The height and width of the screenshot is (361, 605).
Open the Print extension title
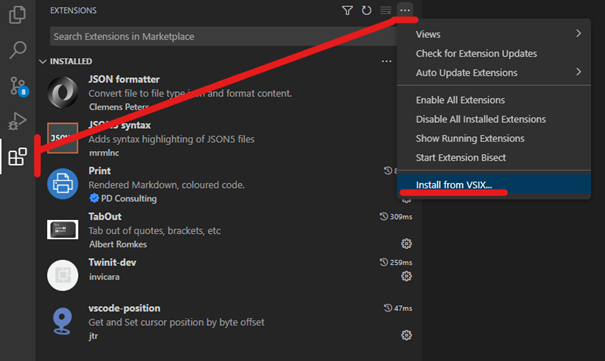pyautogui.click(x=100, y=171)
